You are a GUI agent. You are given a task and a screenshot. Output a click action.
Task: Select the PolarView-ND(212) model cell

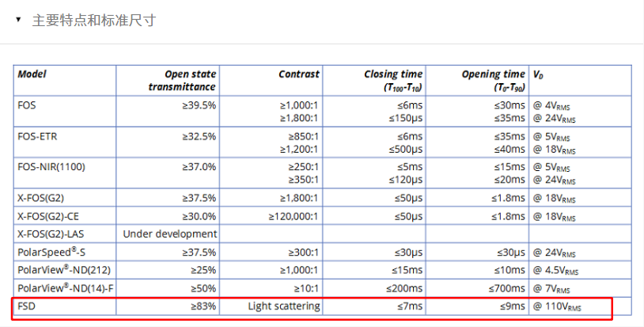64,270
